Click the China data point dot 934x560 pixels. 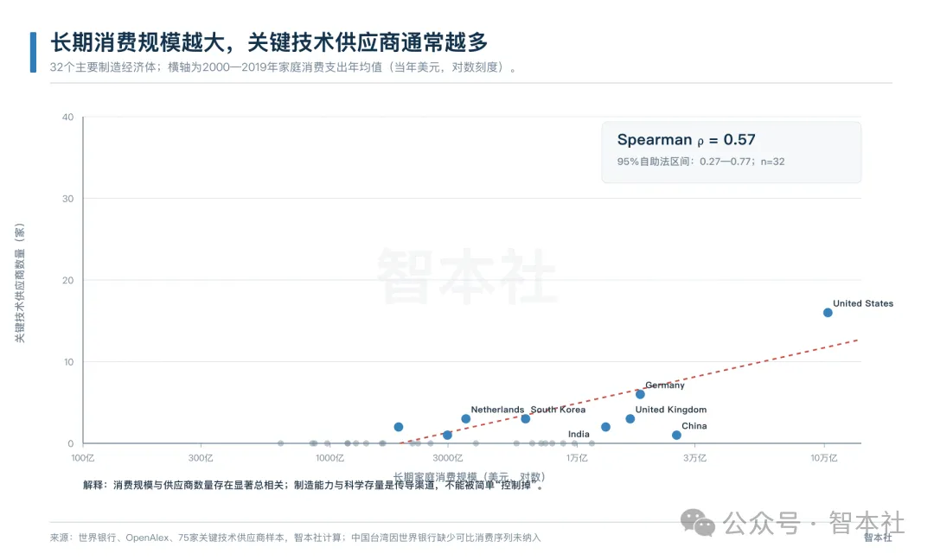(x=676, y=435)
